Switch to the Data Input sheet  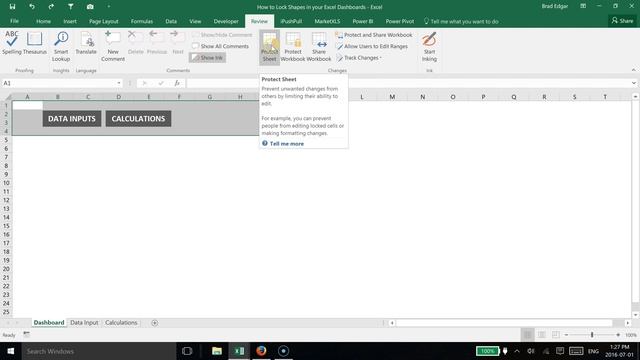pyautogui.click(x=84, y=322)
